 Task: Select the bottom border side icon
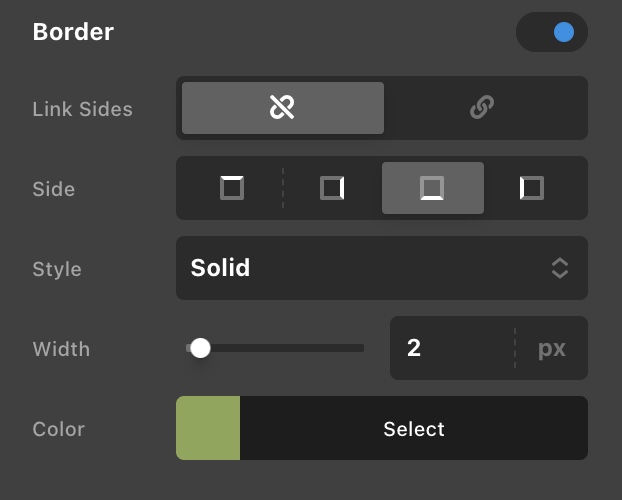click(432, 188)
